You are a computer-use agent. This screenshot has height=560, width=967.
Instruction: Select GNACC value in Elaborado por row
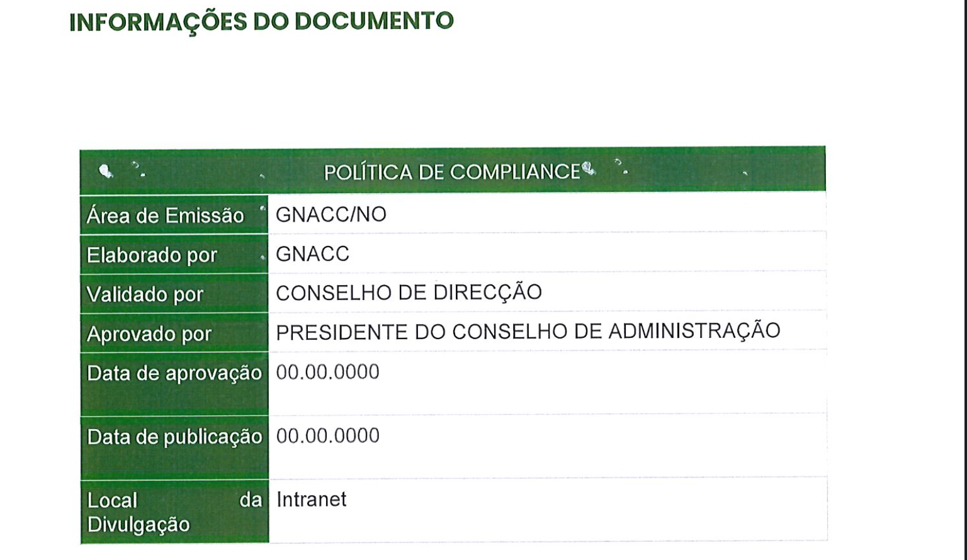point(312,254)
